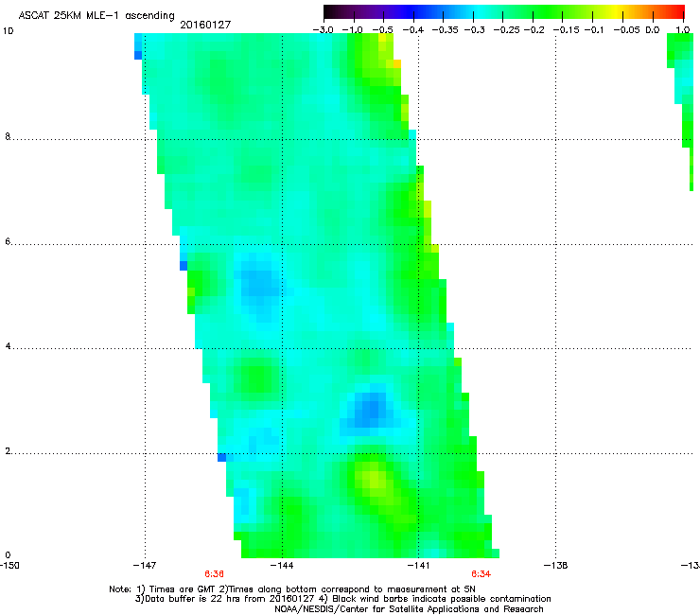
Task: Click the latitude axis label 4
Action: coord(8,346)
